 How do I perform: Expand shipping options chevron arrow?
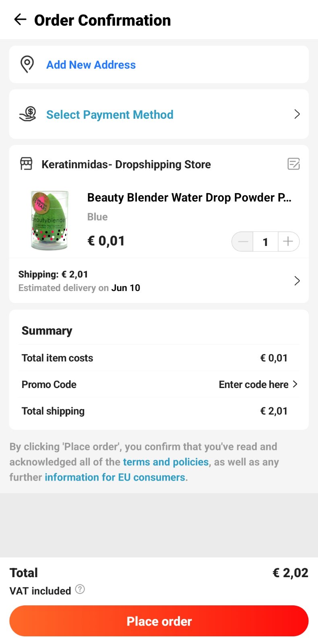(x=297, y=281)
